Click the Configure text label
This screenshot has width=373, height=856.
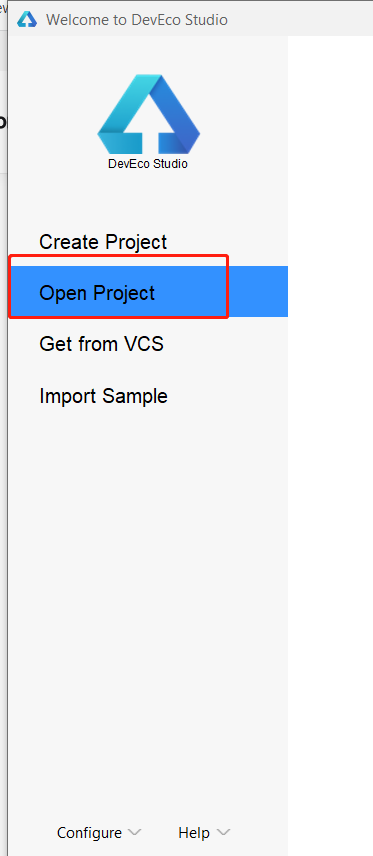tap(90, 833)
